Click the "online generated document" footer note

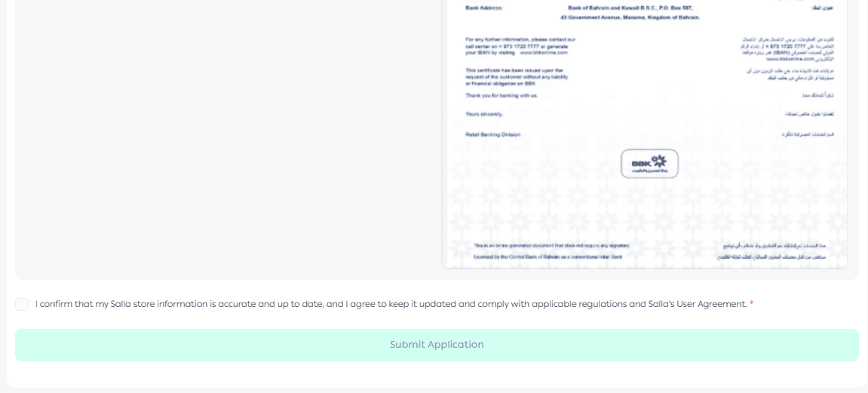coord(552,245)
